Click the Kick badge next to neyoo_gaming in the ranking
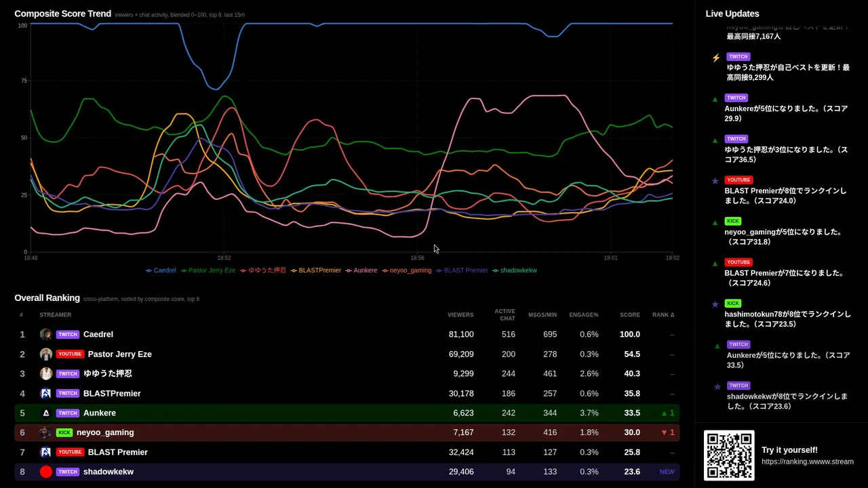Viewport: 868px width, 488px height. [64, 432]
